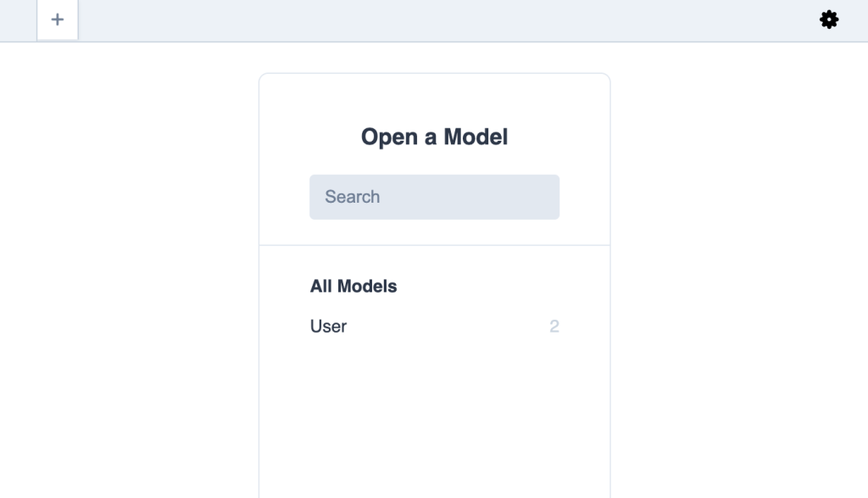Click the User model name
This screenshot has height=498, width=868.
329,327
